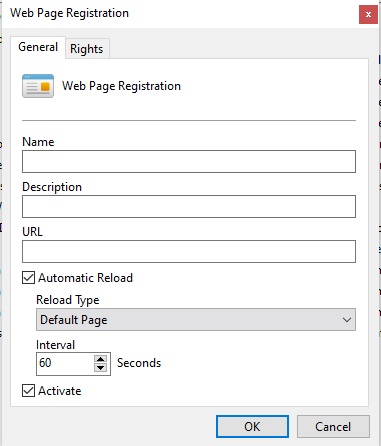Open the Reload Type dropdown
381x446 pixels.
click(196, 320)
